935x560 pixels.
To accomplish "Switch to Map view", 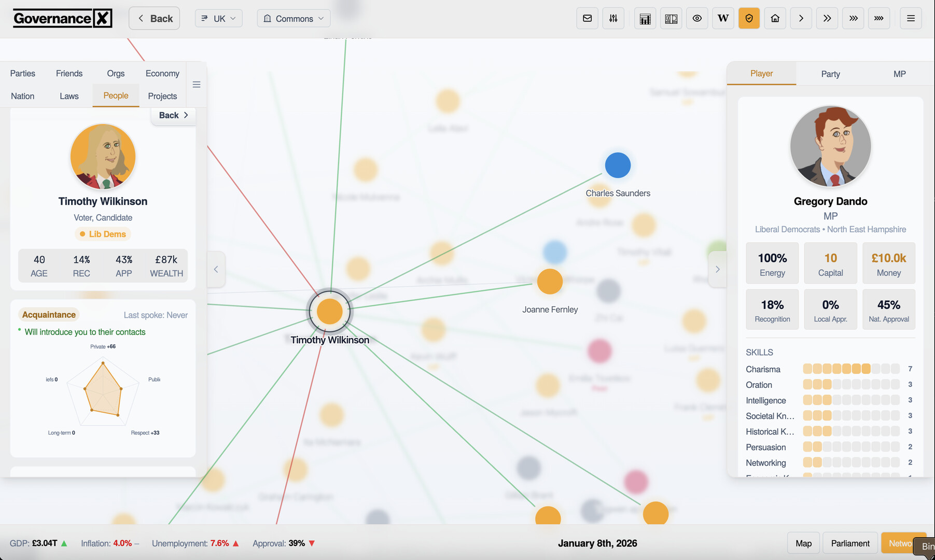I will (x=803, y=543).
